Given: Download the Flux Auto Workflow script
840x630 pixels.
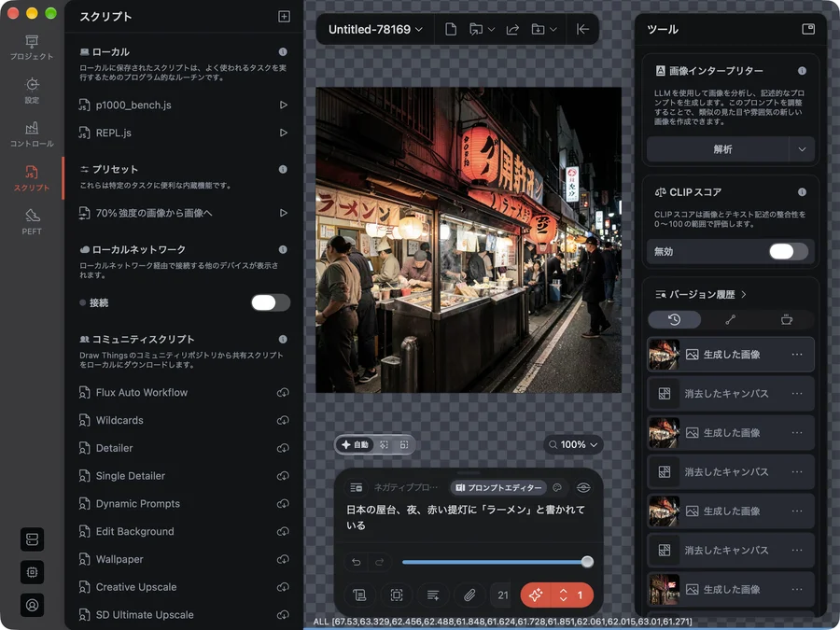Looking at the screenshot, I should 283,393.
